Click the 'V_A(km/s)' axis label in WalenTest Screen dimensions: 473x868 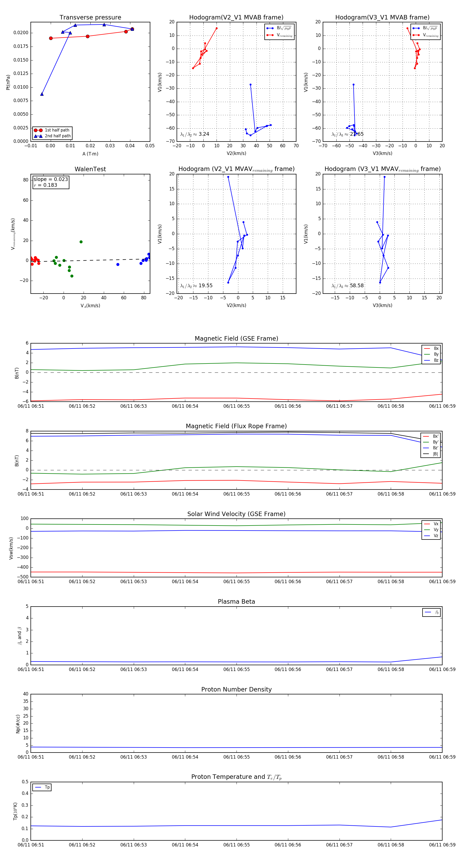90,306
